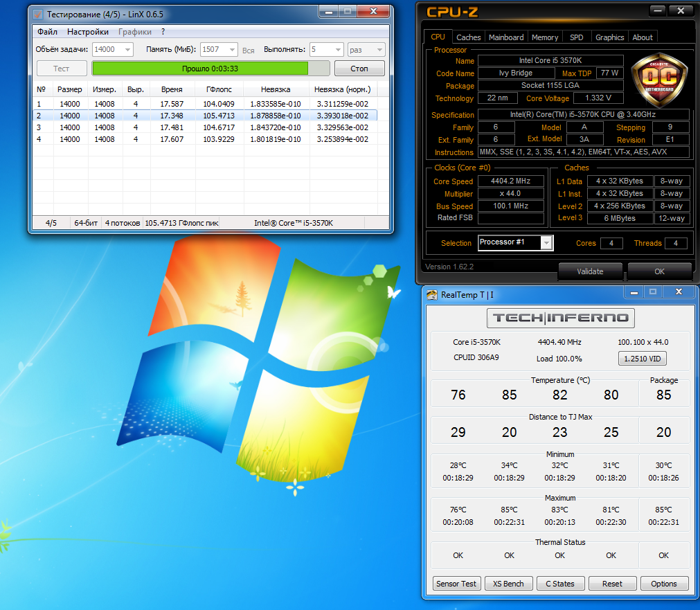Click the Время column header
This screenshot has height=610, width=700.
172,89
